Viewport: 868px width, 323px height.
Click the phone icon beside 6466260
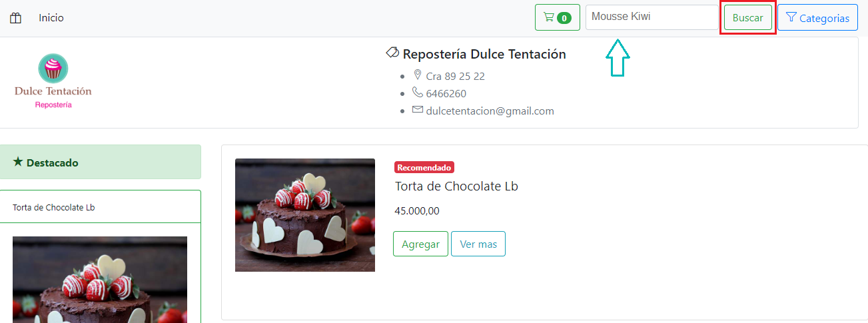pyautogui.click(x=418, y=93)
